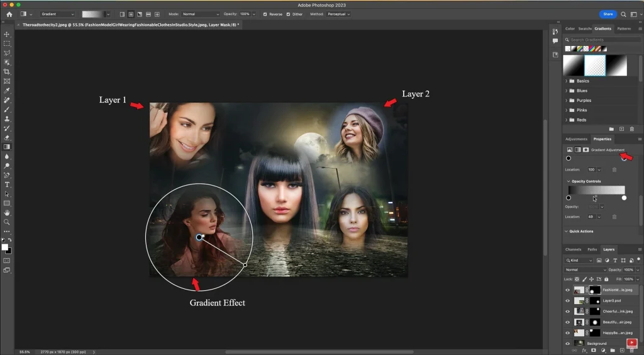Add layer style with fx icon

584,351
